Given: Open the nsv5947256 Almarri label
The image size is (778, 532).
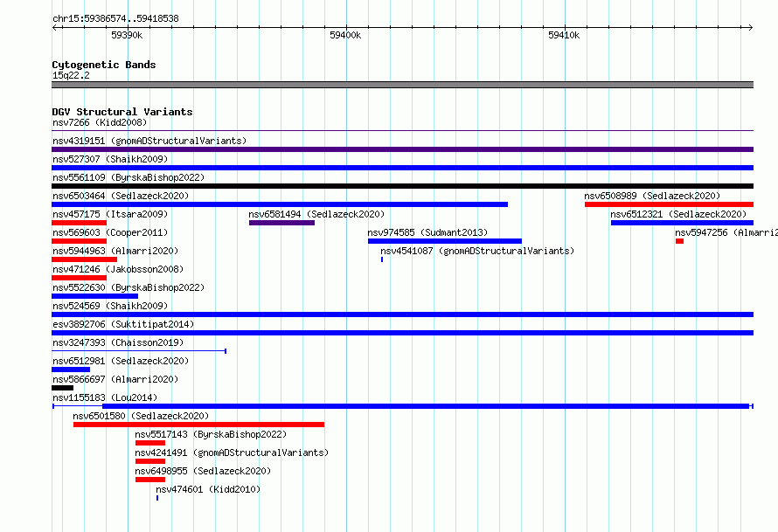Looking at the screenshot, I should (x=726, y=232).
